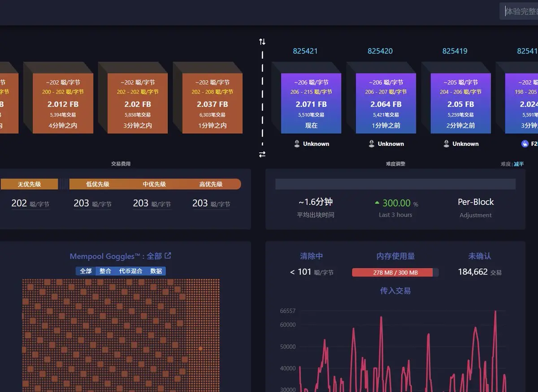
Task: Click the Mempool Goggles treemap visualization
Action: (x=121, y=335)
